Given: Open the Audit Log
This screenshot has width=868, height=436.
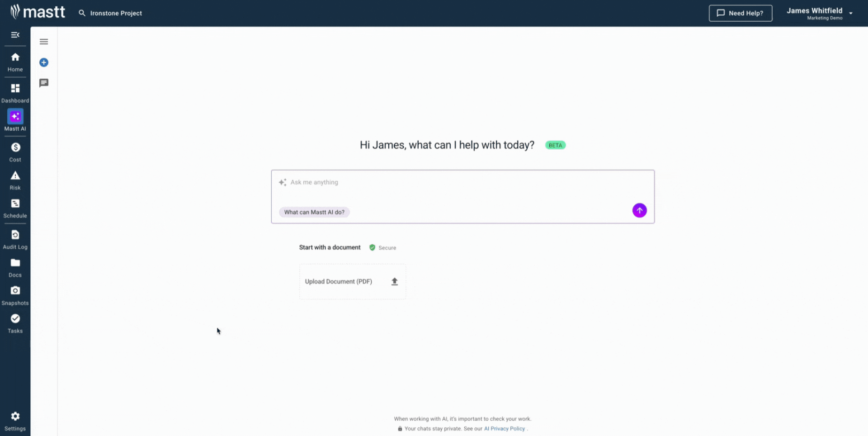Looking at the screenshot, I should tap(15, 238).
